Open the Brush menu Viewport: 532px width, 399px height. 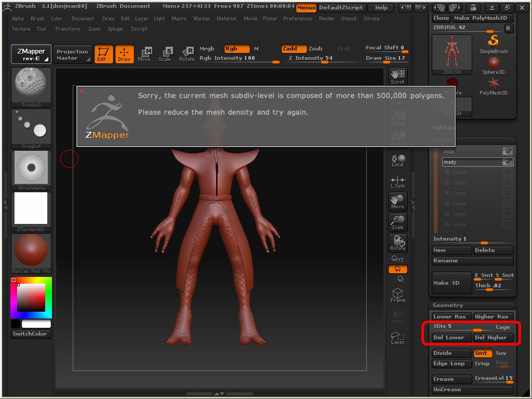(37, 19)
